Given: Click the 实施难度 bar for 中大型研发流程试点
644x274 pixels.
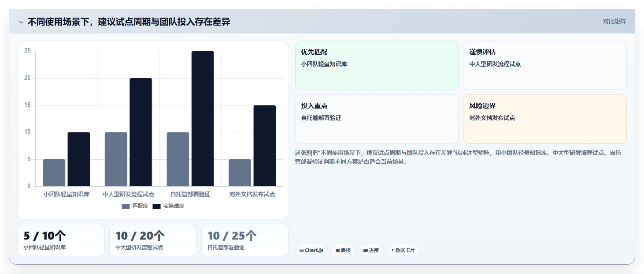Looking at the screenshot, I should pyautogui.click(x=141, y=132).
